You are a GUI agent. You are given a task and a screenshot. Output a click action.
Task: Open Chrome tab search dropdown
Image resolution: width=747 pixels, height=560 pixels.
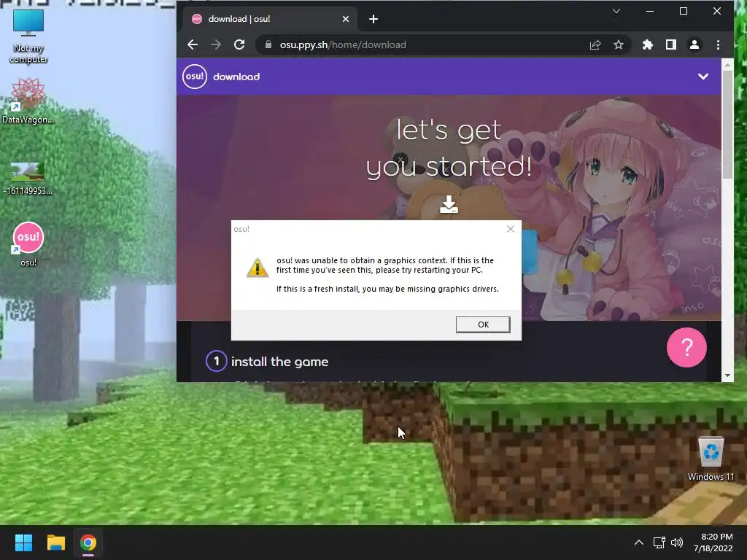click(x=616, y=11)
